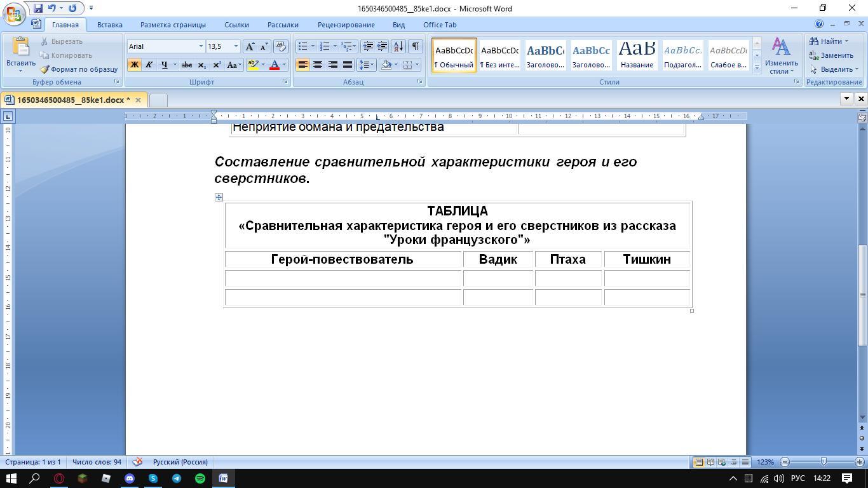Click Вырезать (Cut) button
This screenshot has height=488, width=868.
coord(62,41)
